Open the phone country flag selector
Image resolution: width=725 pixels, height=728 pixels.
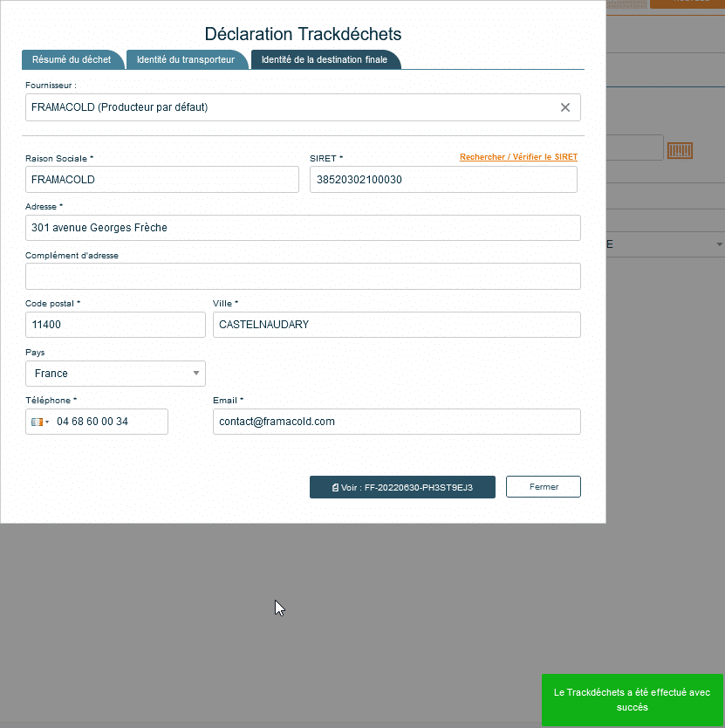pyautogui.click(x=40, y=422)
